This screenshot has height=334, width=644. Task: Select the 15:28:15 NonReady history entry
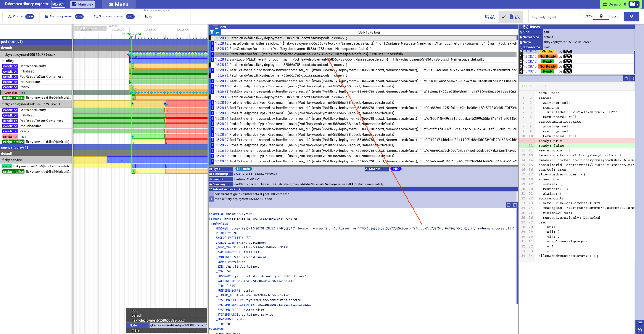(577, 66)
